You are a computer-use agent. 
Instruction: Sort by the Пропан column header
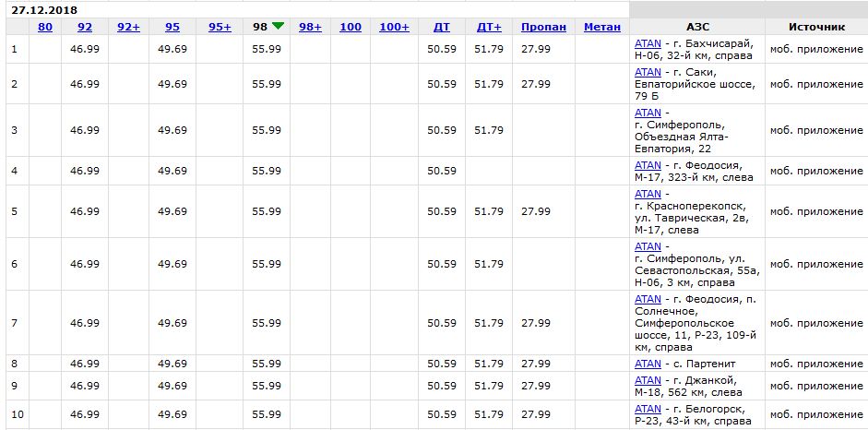543,27
